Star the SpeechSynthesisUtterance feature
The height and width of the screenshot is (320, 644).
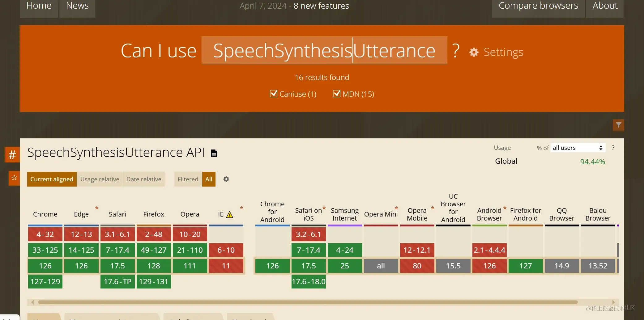14,178
